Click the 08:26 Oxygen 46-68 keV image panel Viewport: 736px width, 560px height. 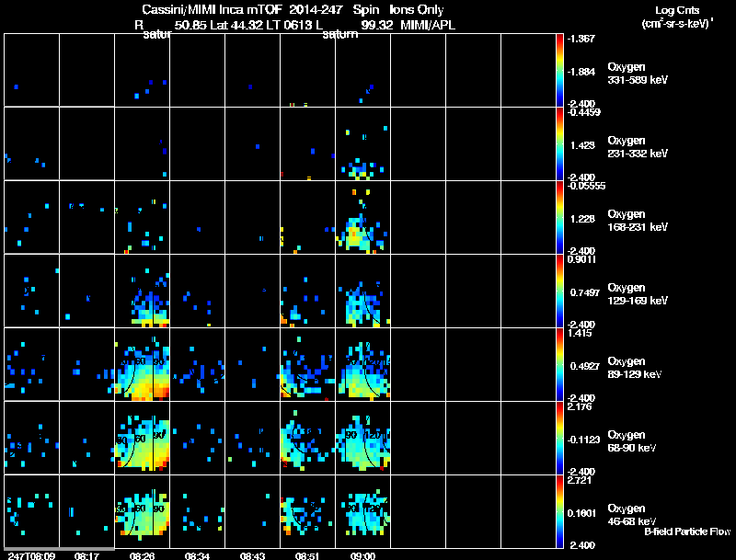pos(143,511)
